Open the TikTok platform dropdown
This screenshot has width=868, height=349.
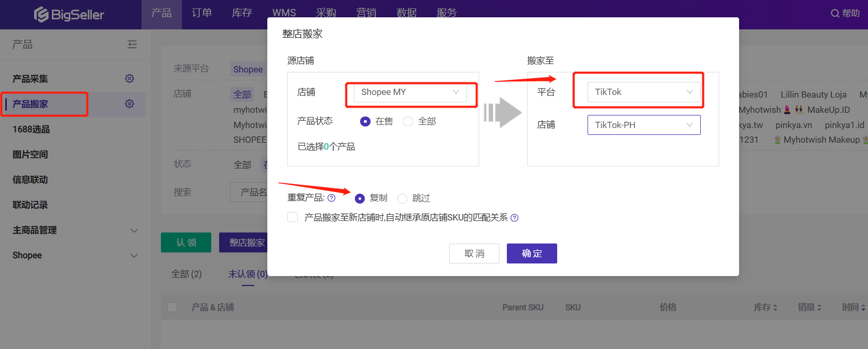644,92
